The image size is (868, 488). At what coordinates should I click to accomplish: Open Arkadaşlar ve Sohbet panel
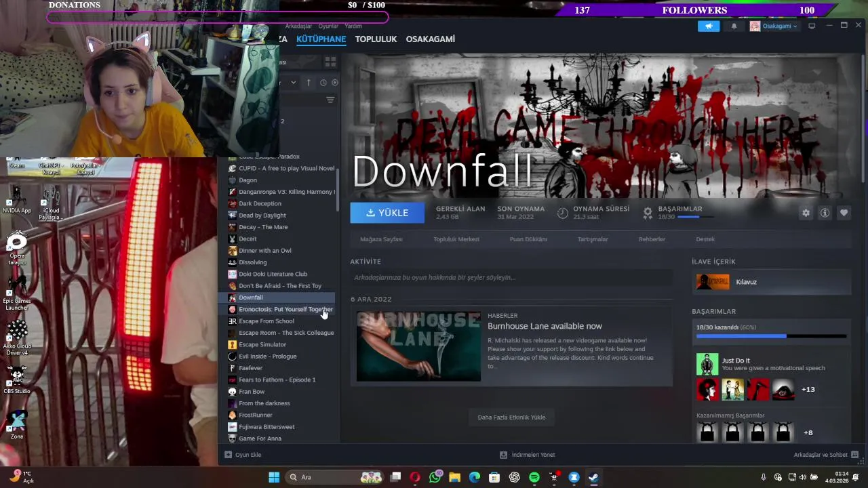pyautogui.click(x=826, y=455)
